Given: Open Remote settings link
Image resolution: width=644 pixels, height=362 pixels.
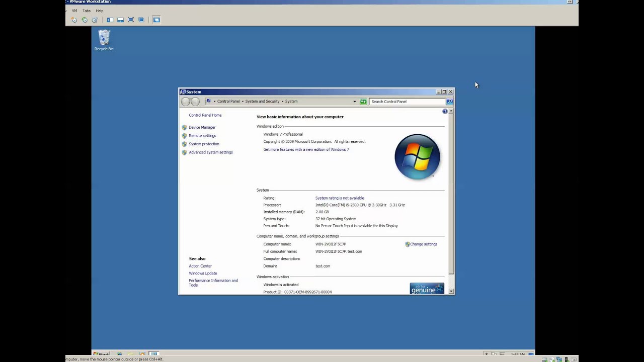Looking at the screenshot, I should (x=202, y=136).
